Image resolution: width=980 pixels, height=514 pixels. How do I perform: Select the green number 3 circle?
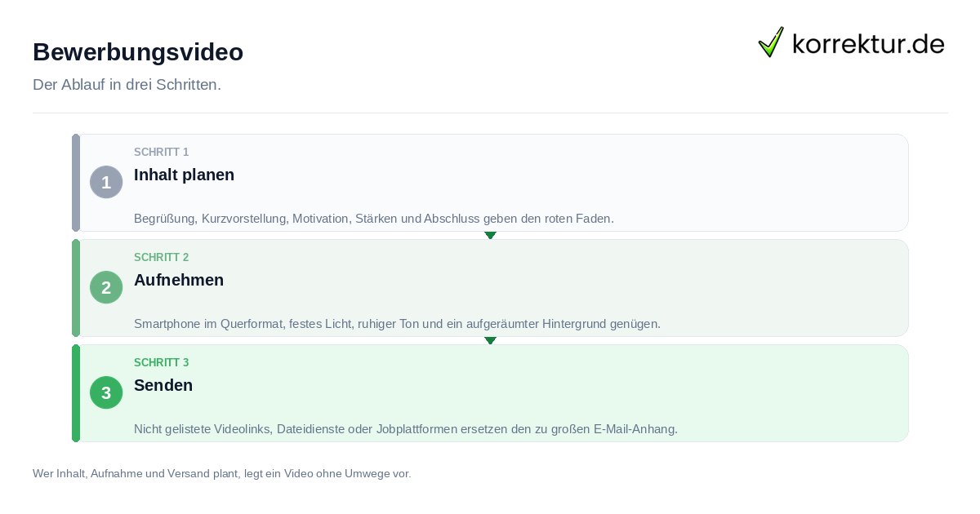click(106, 392)
